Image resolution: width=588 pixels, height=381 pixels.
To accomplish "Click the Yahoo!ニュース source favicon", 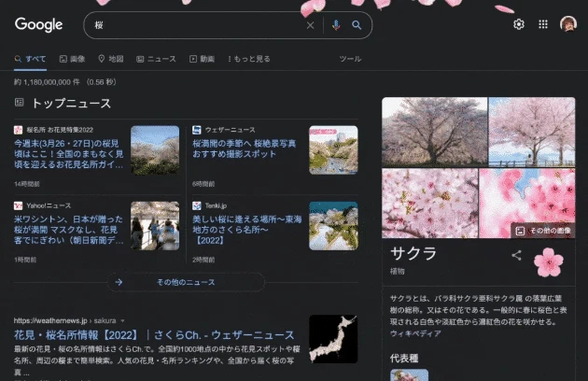I will pyautogui.click(x=18, y=205).
